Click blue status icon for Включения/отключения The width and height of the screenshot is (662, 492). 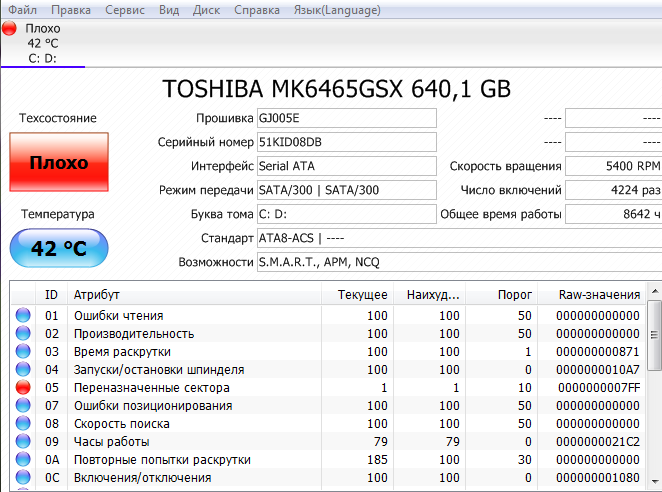[x=23, y=477]
